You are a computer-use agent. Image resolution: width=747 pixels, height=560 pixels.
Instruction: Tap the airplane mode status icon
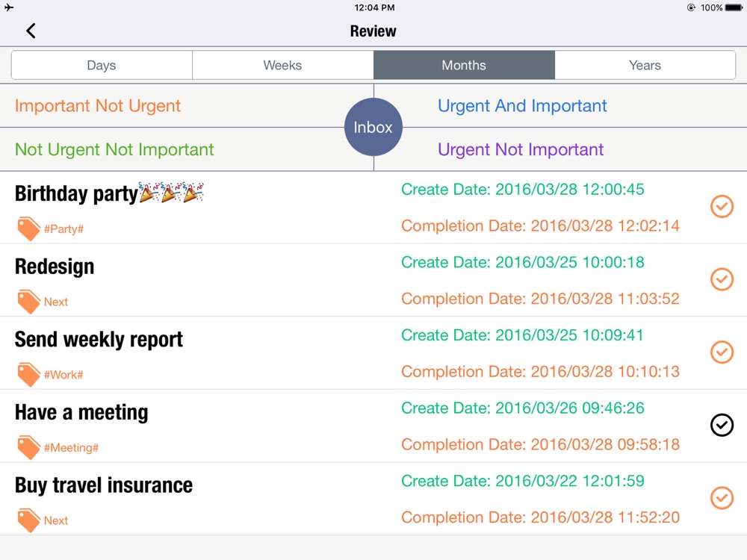(x=9, y=7)
